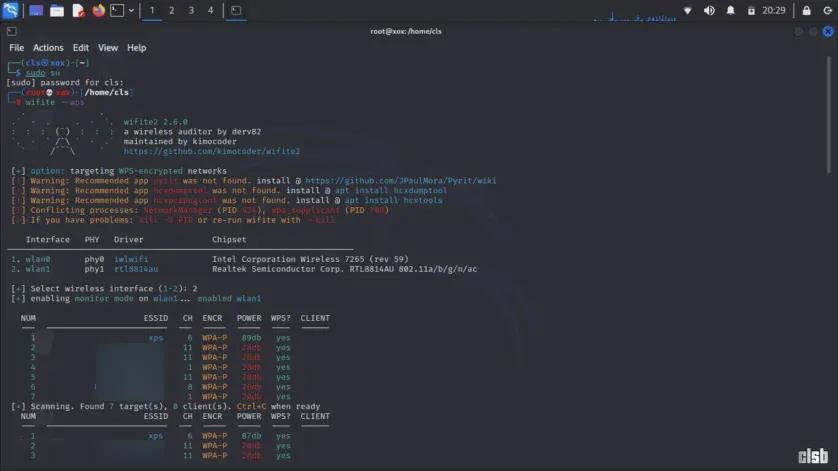
Task: Click 'Chipset' column header
Action: 229,240
